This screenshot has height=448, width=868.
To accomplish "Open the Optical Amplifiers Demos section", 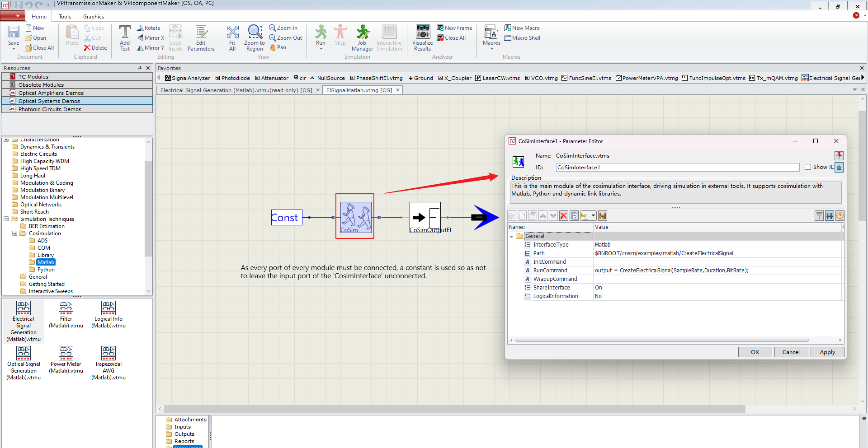I will 77,93.
